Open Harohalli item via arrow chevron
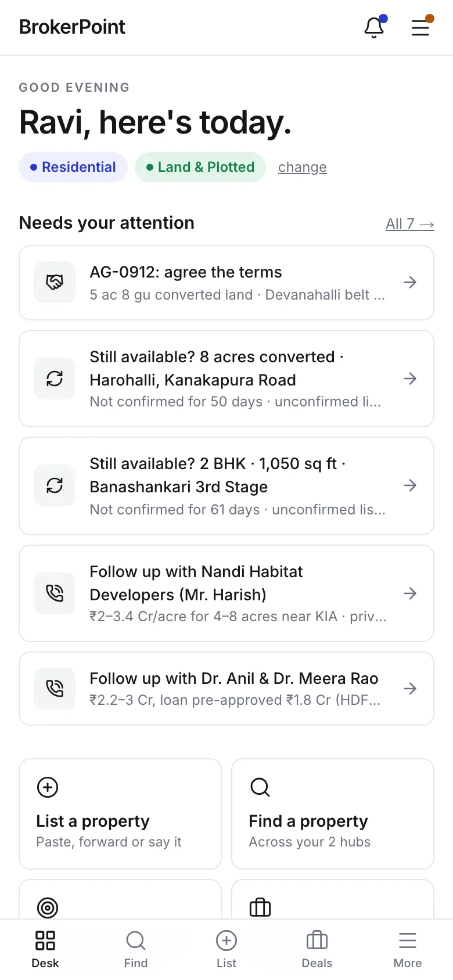This screenshot has width=453, height=980. [x=410, y=379]
